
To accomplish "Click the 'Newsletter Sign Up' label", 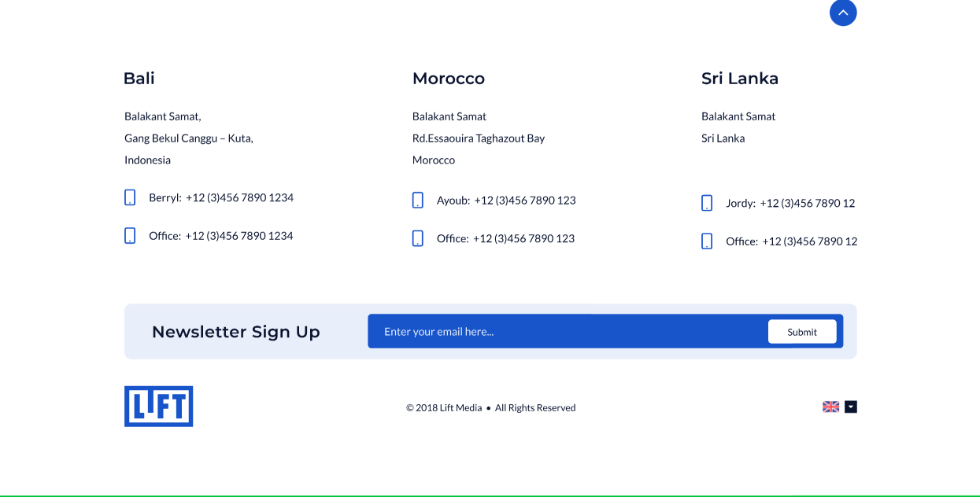I will pos(236,331).
